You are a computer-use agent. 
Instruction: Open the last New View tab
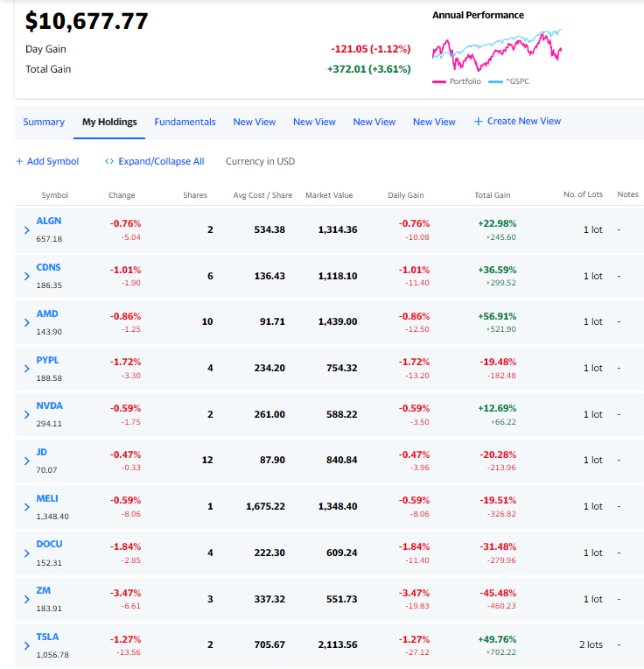click(434, 122)
